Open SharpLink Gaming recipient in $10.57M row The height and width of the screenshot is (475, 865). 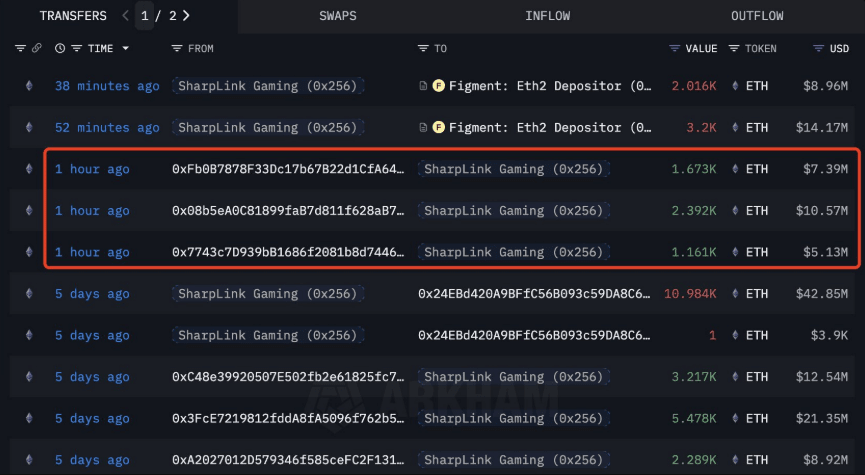[x=514, y=210]
